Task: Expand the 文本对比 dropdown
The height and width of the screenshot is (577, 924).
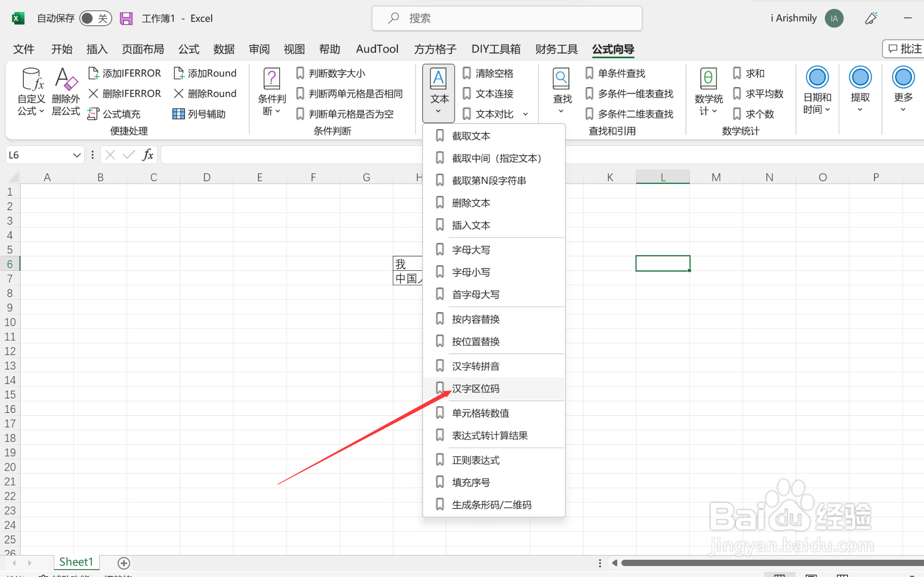Action: tap(526, 114)
